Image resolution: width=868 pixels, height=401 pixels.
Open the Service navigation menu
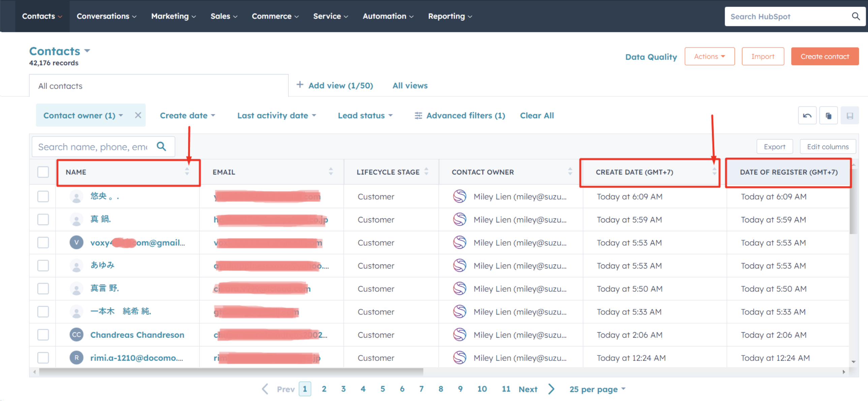[x=330, y=16]
